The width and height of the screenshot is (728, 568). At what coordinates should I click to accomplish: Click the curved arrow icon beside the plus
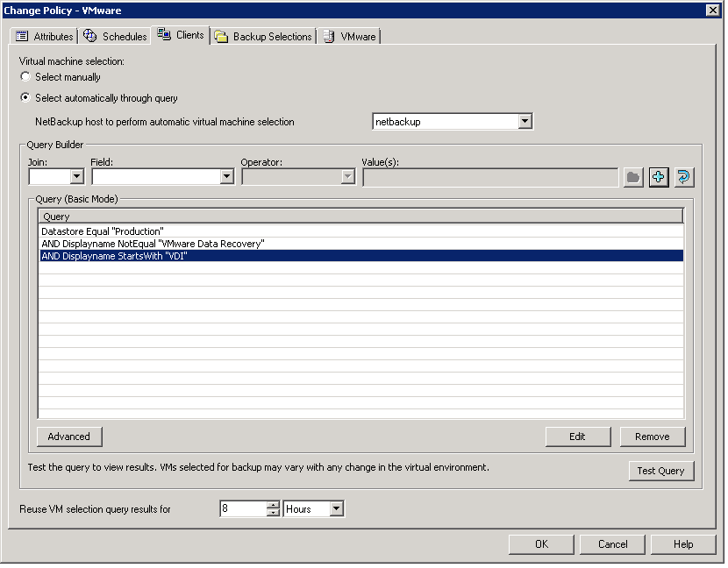click(x=682, y=177)
